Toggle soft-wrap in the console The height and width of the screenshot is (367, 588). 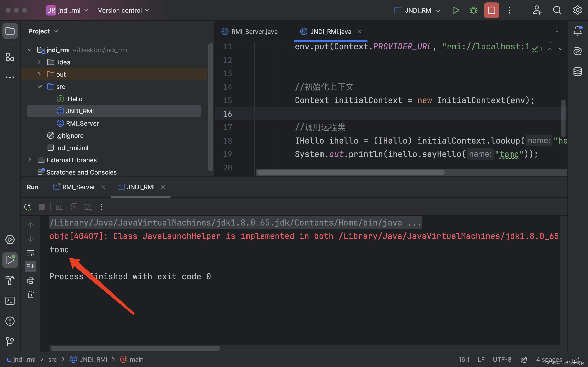pyautogui.click(x=31, y=253)
